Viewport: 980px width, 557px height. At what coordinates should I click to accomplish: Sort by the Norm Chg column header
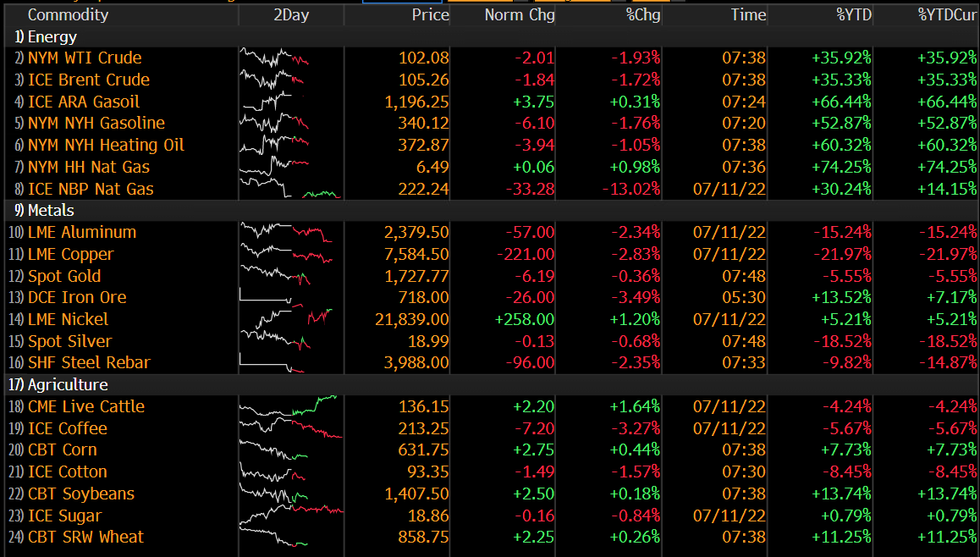click(x=520, y=15)
